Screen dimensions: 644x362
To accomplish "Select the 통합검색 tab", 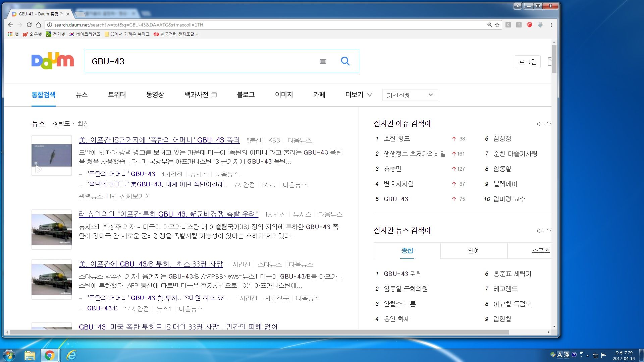I will click(43, 95).
